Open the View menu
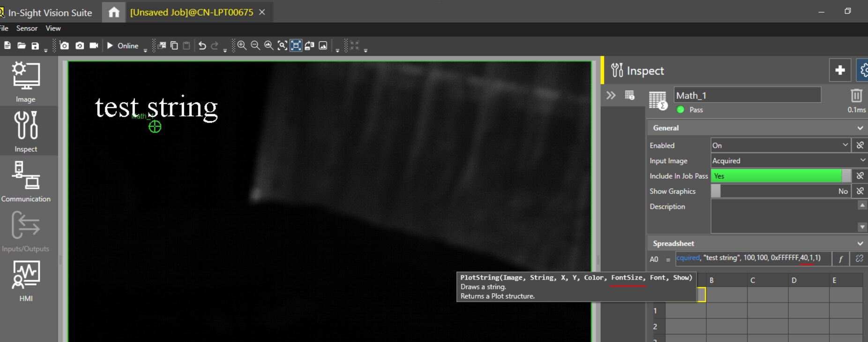The height and width of the screenshot is (342, 868). pyautogui.click(x=53, y=28)
